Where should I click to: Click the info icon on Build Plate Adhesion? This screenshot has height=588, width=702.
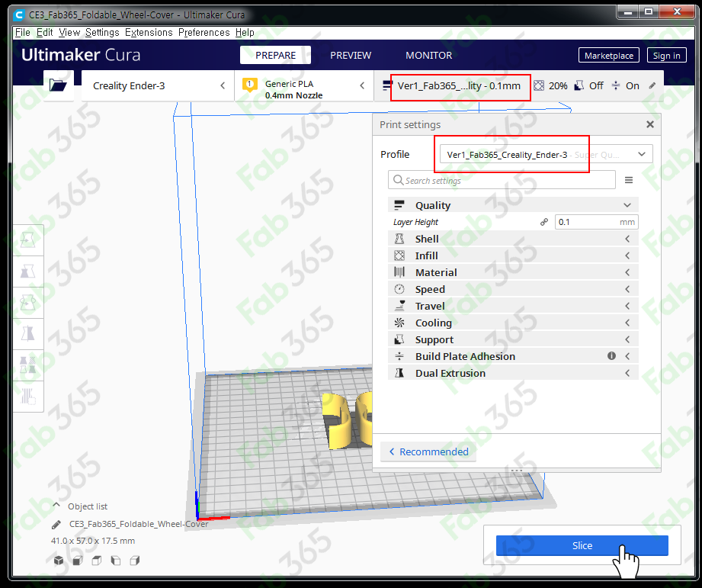point(611,355)
